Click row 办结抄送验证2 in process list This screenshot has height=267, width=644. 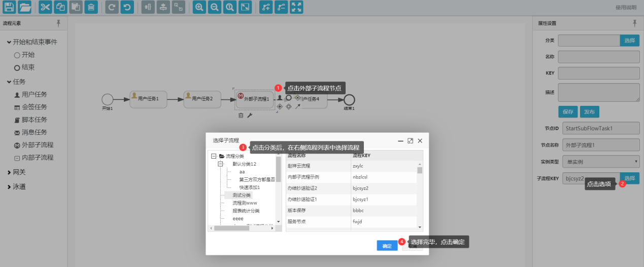click(351, 188)
